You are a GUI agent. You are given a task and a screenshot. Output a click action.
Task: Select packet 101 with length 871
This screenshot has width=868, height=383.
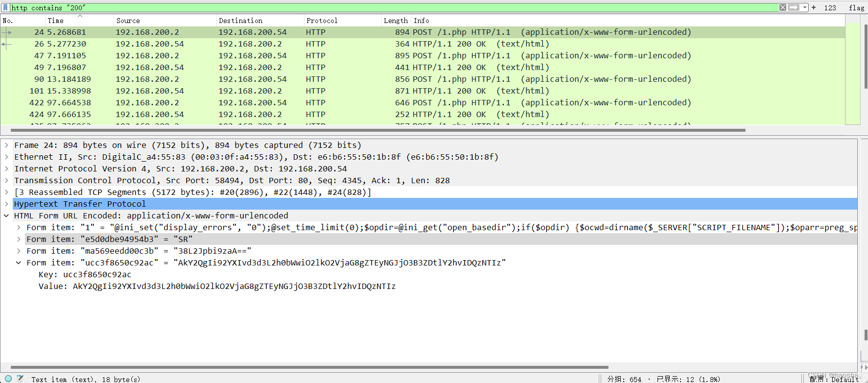[423, 91]
